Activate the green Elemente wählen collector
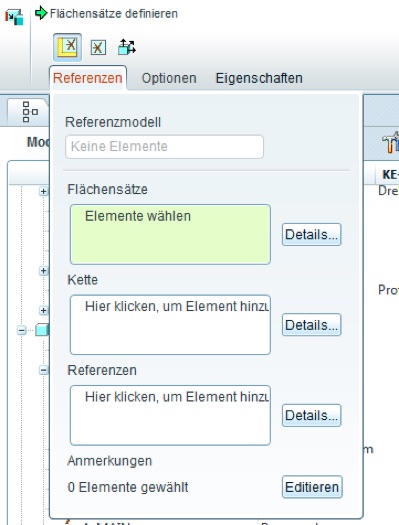This screenshot has width=399, height=525. click(x=170, y=234)
